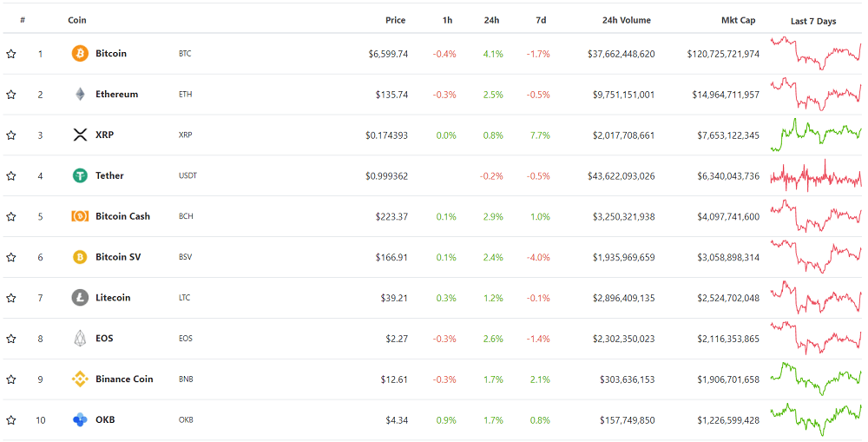
Task: Click XRP 7d change 7.7%
Action: tap(540, 135)
